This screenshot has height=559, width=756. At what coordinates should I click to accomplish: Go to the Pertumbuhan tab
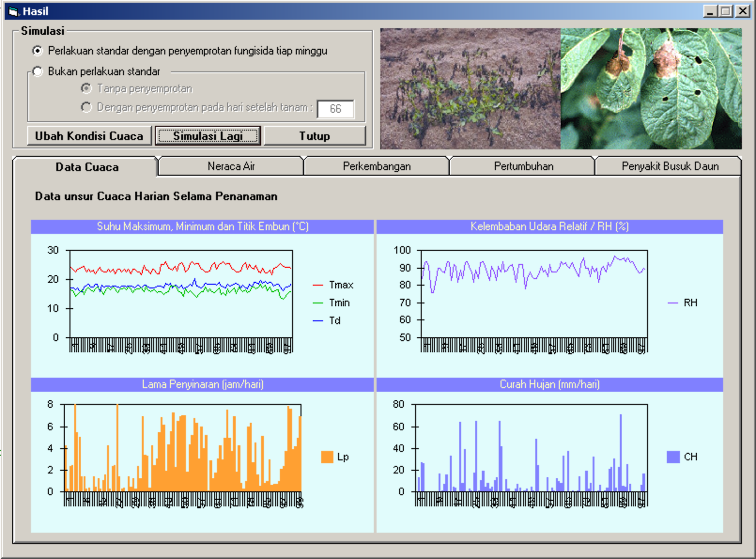tap(523, 166)
